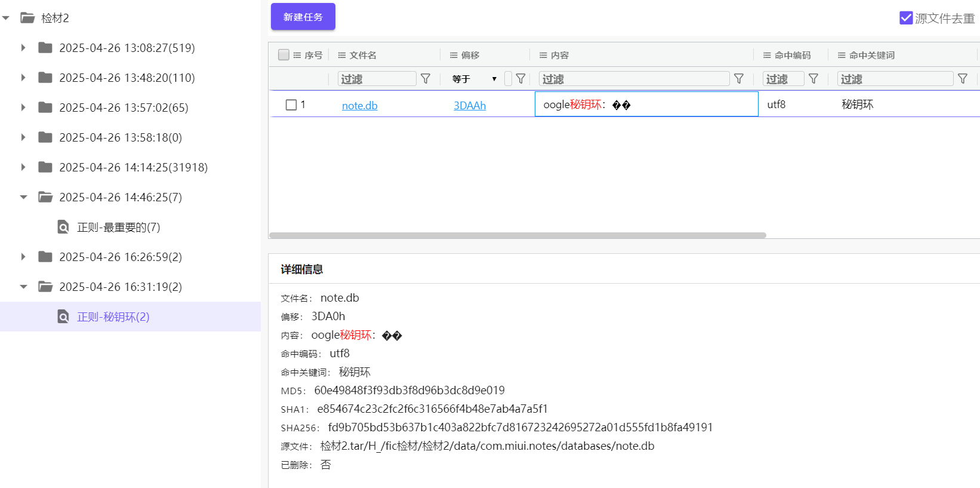The height and width of the screenshot is (488, 980).
Task: Focus the 命中关键词 filter input
Action: (896, 79)
